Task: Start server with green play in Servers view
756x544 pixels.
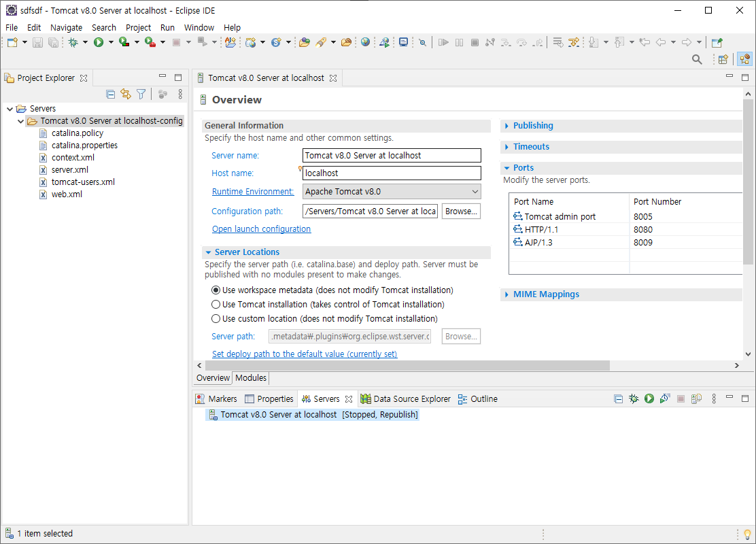Action: [649, 398]
